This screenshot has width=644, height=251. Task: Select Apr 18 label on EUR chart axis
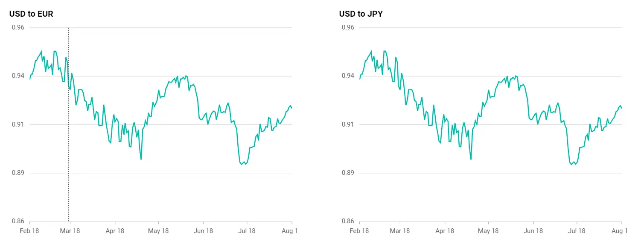[x=114, y=231]
